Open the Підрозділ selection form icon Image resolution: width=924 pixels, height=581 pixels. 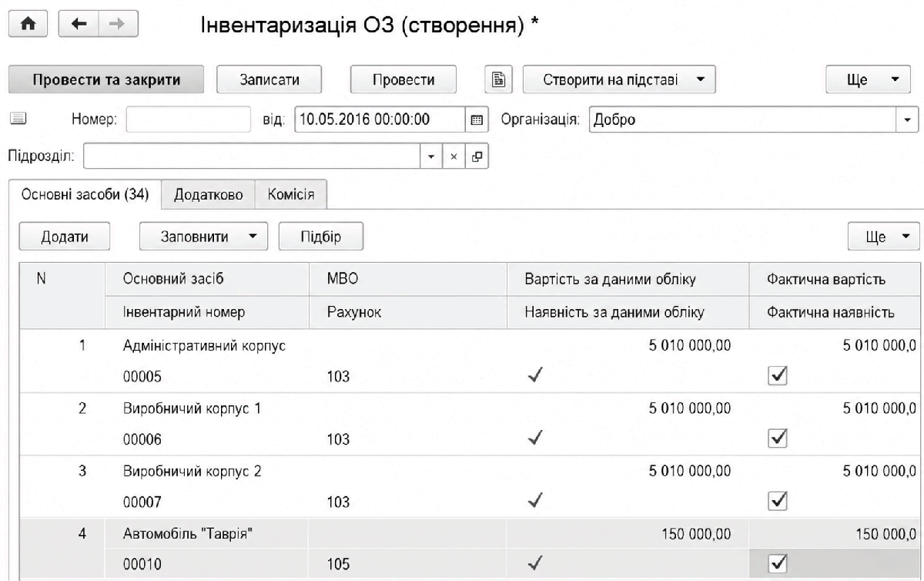pyautogui.click(x=477, y=156)
